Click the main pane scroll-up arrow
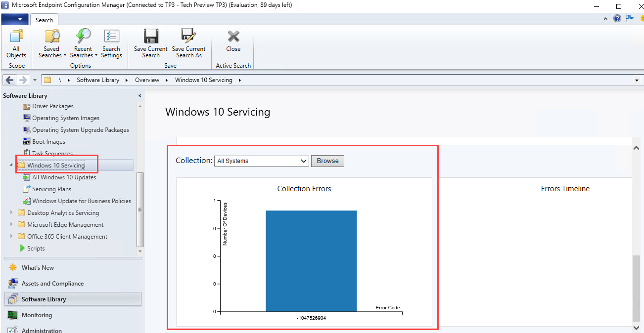644x333 pixels. tap(637, 148)
